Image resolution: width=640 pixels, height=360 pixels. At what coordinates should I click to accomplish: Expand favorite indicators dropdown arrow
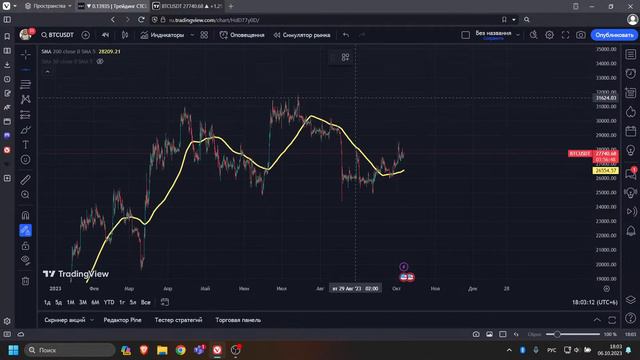click(192, 35)
